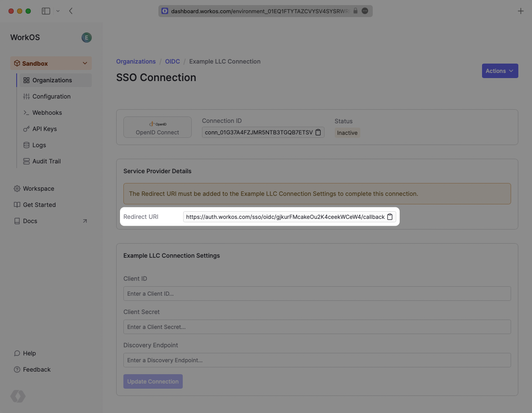Toggle the browser sidebar panel icon

(x=46, y=11)
